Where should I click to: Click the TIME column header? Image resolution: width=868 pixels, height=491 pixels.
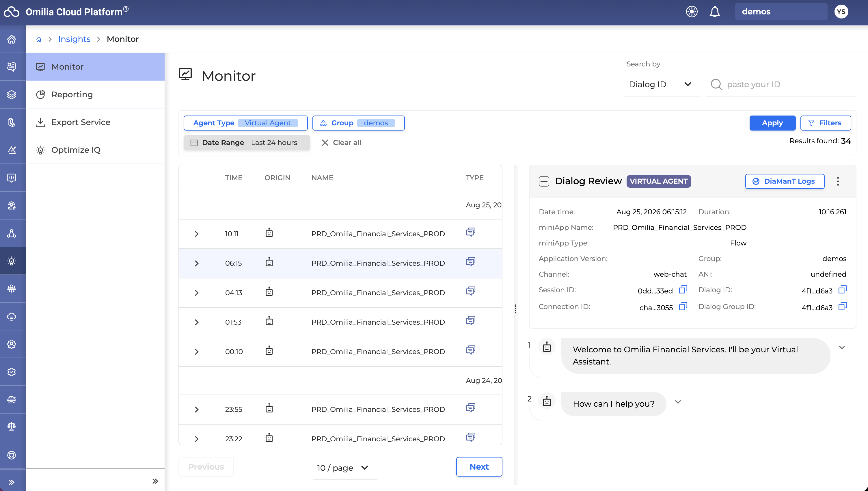pyautogui.click(x=234, y=178)
